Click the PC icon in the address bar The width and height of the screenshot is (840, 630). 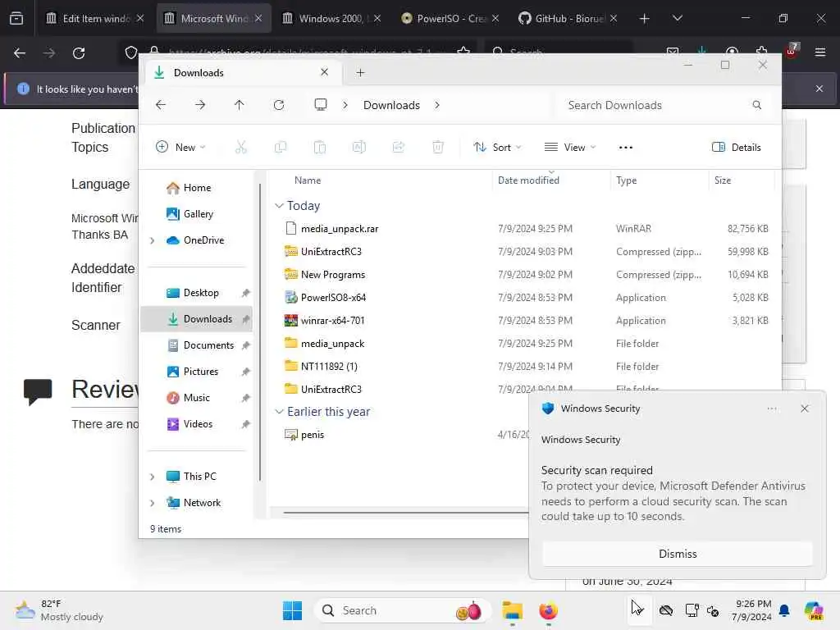tap(321, 105)
